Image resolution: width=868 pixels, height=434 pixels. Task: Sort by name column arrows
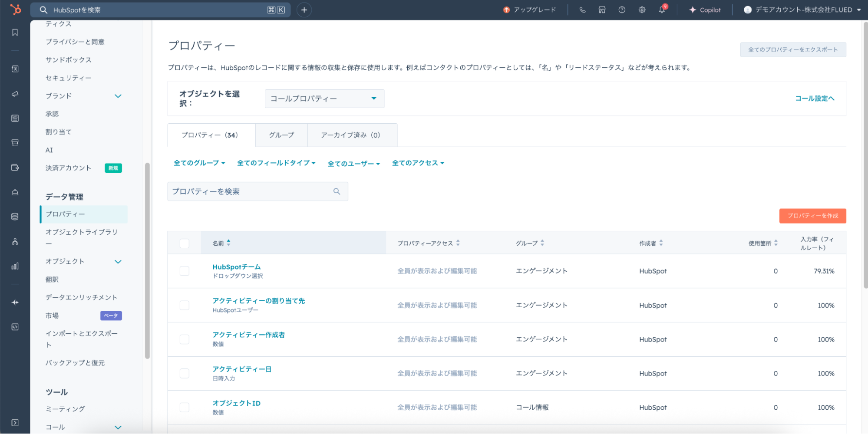pos(229,243)
